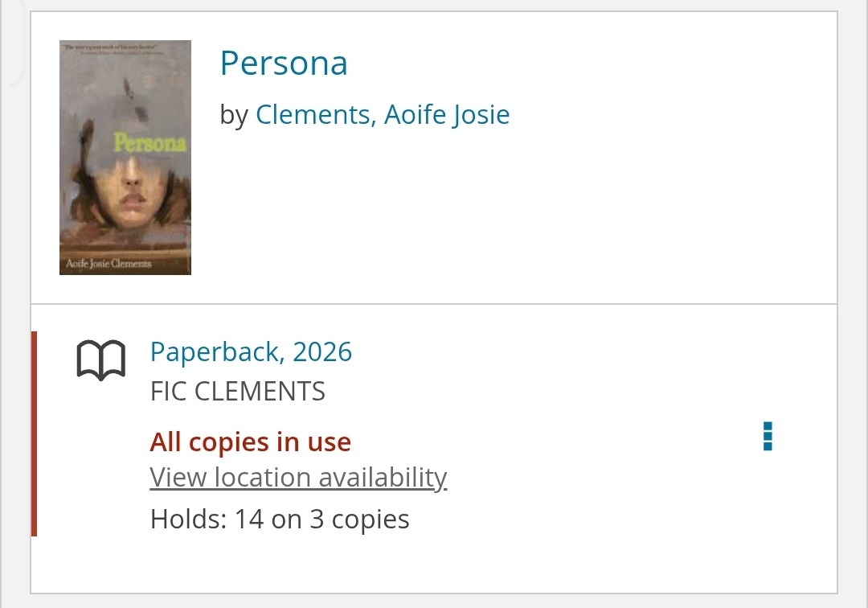Open author Clements, Aoife Josie's page
Screen dimensions: 868x608
click(383, 115)
